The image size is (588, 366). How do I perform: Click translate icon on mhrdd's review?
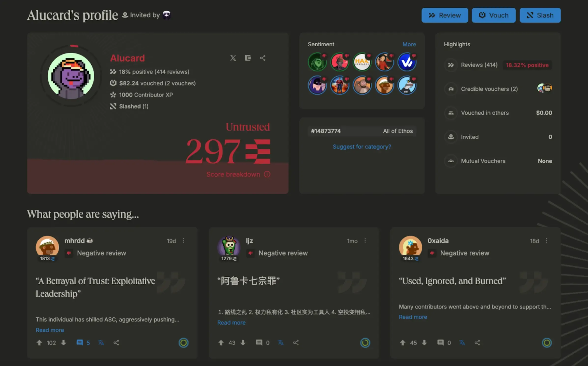[101, 342]
